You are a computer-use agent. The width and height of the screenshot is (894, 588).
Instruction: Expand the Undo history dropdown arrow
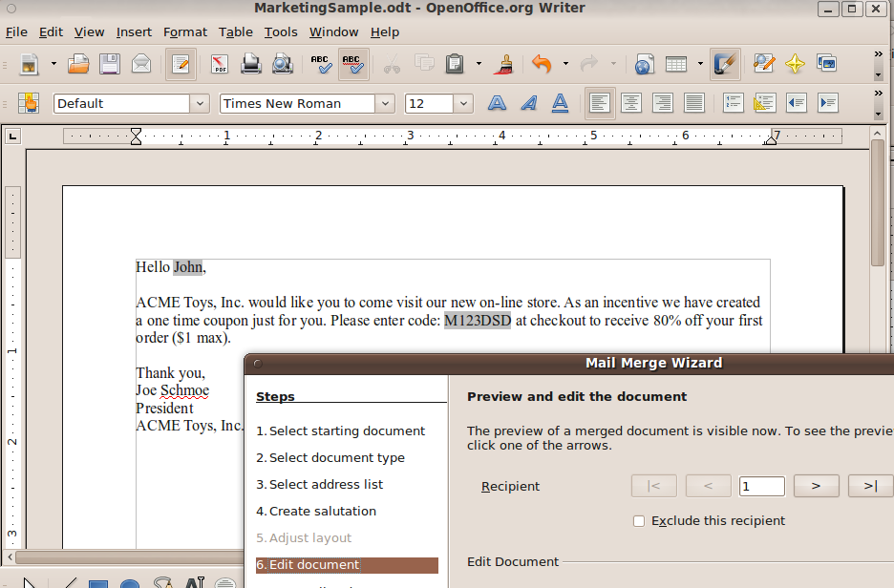coord(565,64)
